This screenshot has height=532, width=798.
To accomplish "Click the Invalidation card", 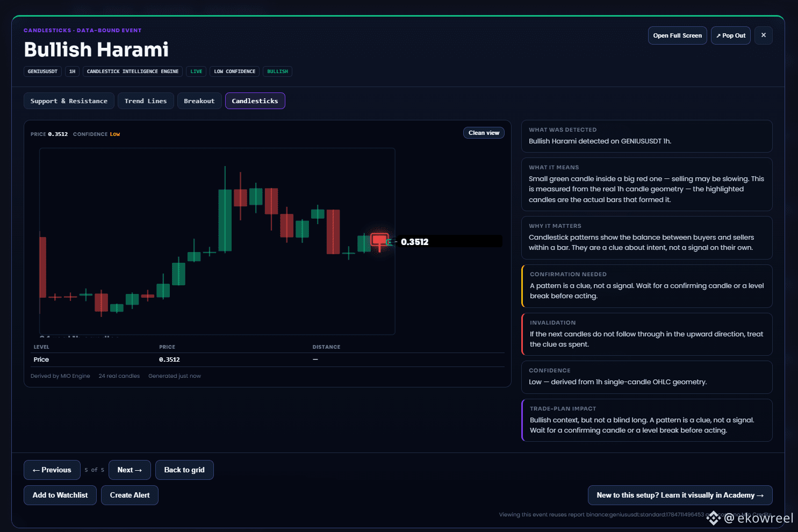I will click(x=646, y=334).
